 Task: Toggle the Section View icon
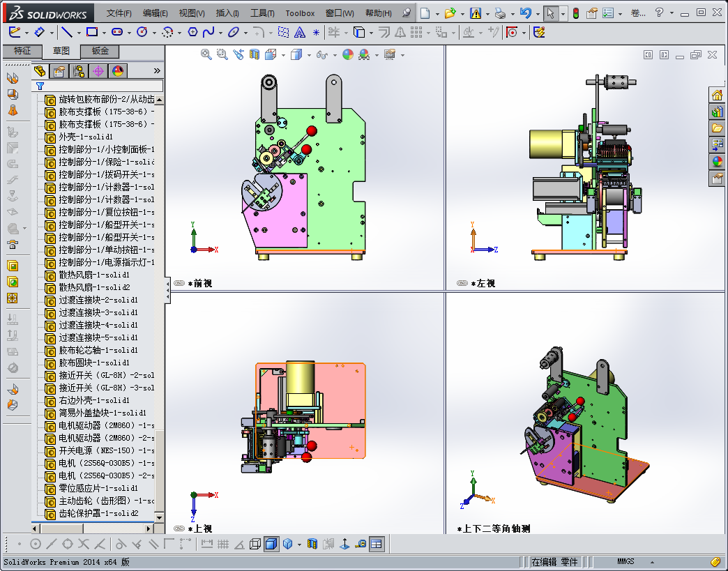255,54
